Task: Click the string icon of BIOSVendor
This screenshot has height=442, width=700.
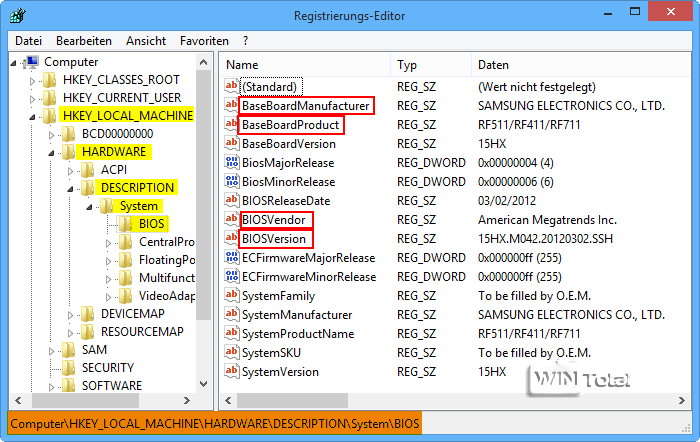Action: tap(231, 219)
